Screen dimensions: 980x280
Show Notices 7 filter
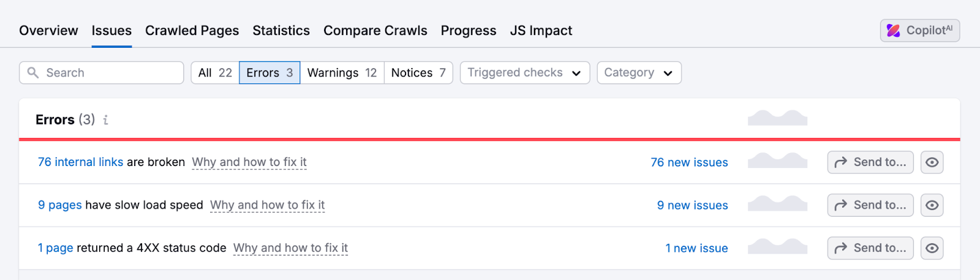pos(418,73)
